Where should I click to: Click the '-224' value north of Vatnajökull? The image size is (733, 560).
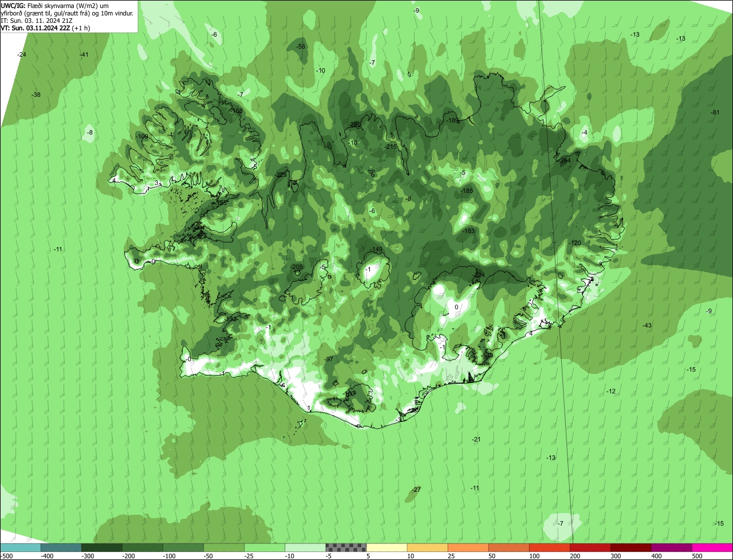point(479,275)
